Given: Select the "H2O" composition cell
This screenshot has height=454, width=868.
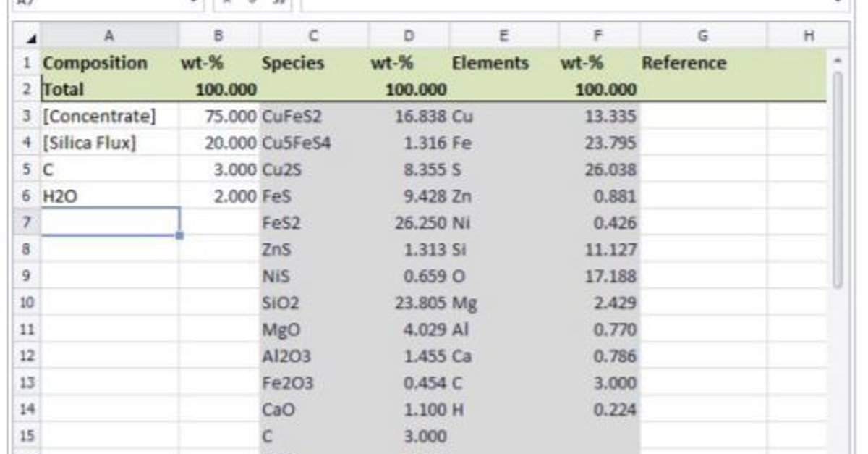Looking at the screenshot, I should (x=110, y=196).
